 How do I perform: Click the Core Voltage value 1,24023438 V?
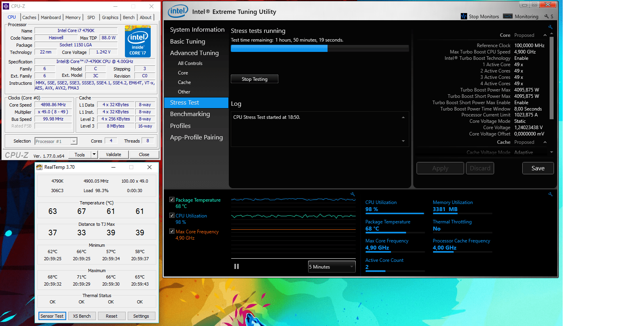(528, 128)
